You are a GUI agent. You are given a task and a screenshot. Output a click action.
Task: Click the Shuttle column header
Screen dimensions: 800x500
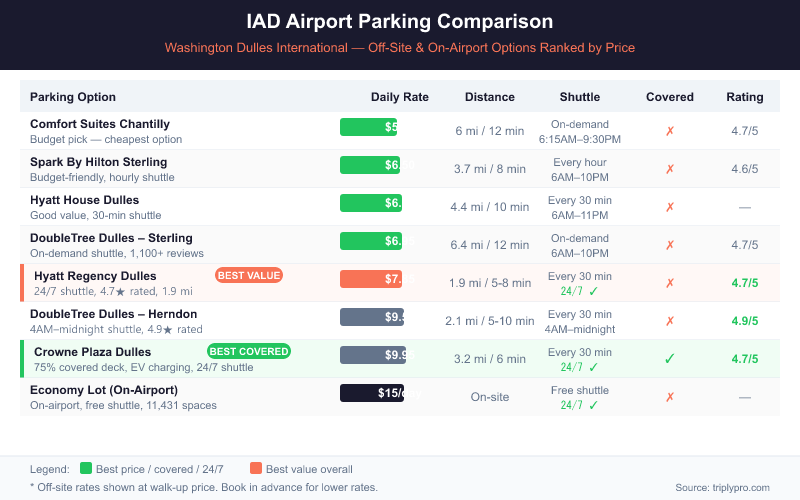[580, 97]
